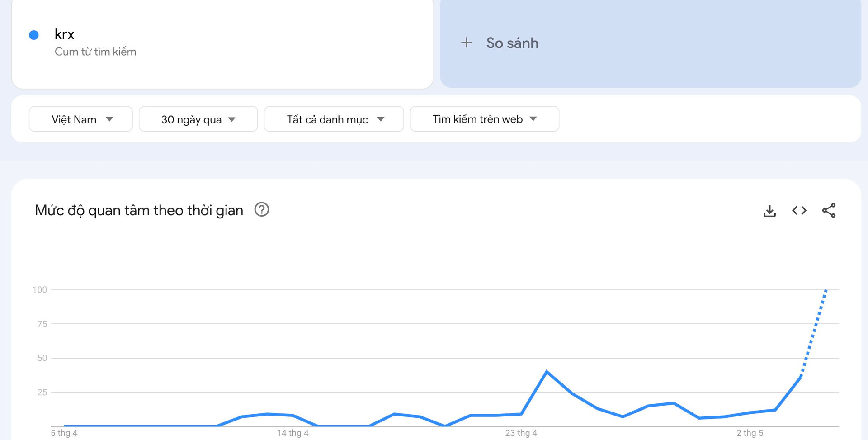This screenshot has width=868, height=440.
Task: Open the share chart icon
Action: [829, 211]
